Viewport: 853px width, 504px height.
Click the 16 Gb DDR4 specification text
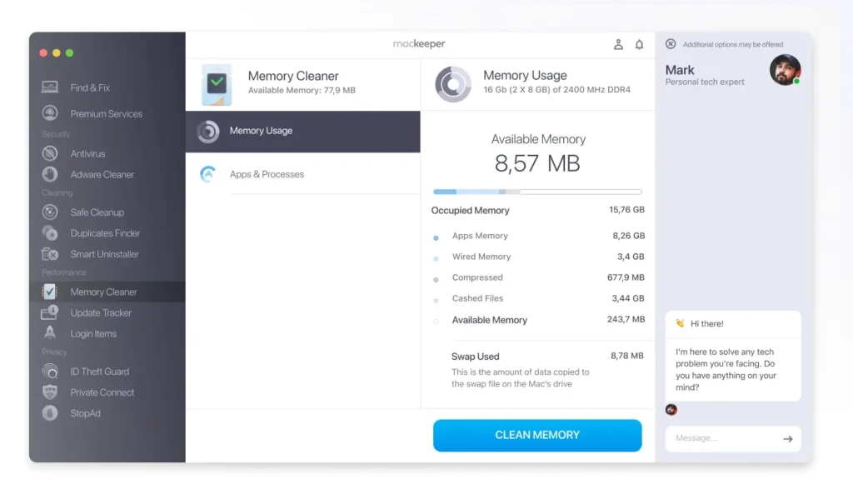(556, 89)
